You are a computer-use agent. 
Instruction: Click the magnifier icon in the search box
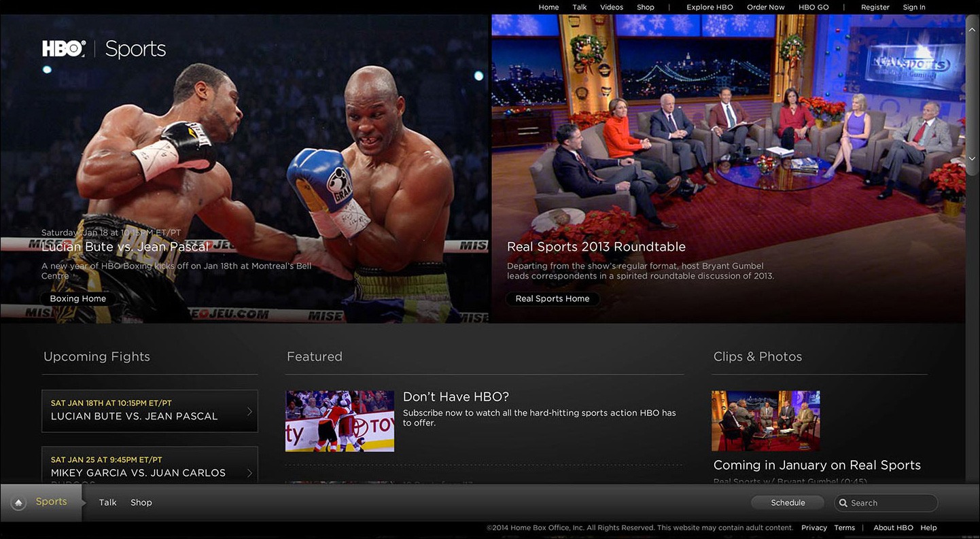point(843,503)
